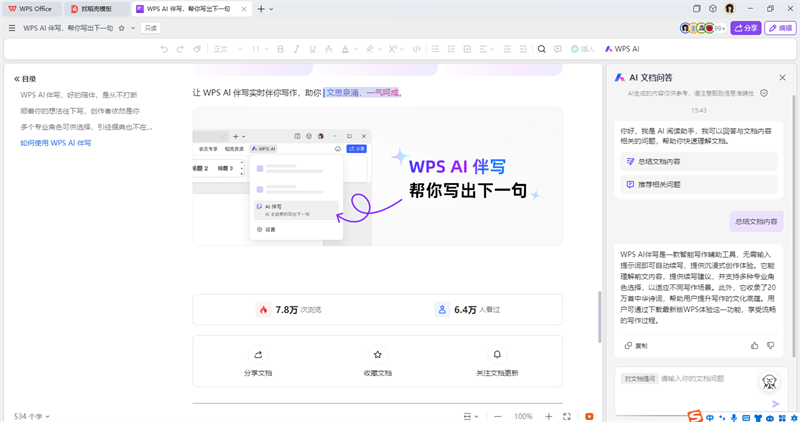This screenshot has height=422, width=800.
Task: Click the 编辑 edit button
Action: click(x=780, y=28)
